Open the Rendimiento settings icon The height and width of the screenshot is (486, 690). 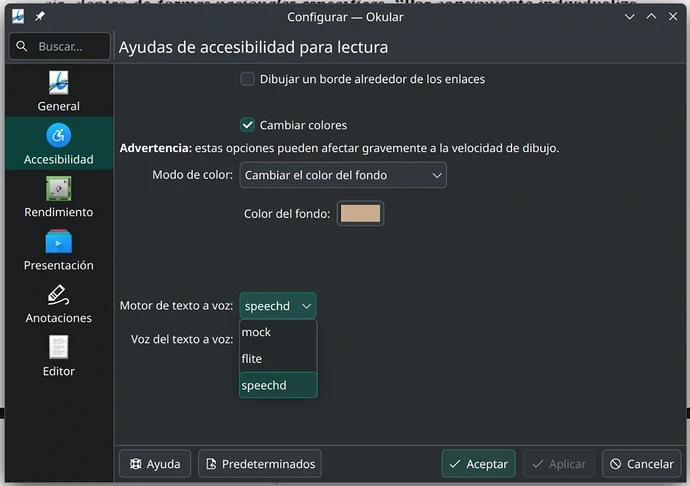click(58, 188)
